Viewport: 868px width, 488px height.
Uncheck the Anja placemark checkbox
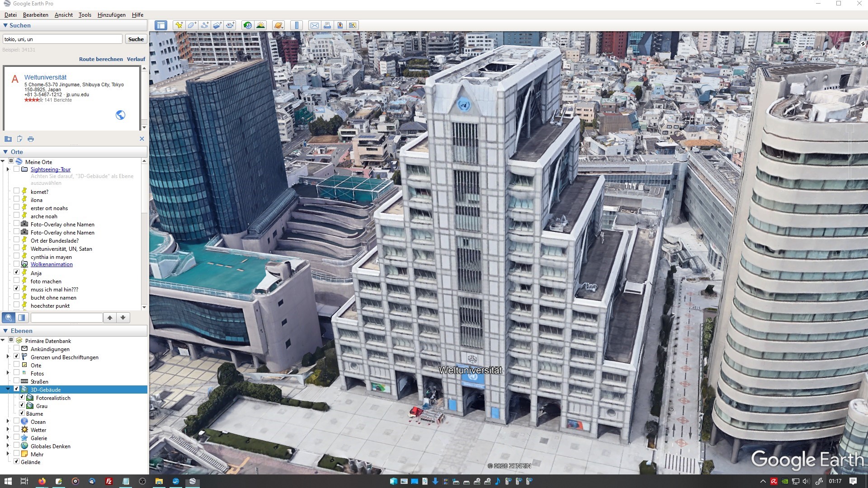17,272
